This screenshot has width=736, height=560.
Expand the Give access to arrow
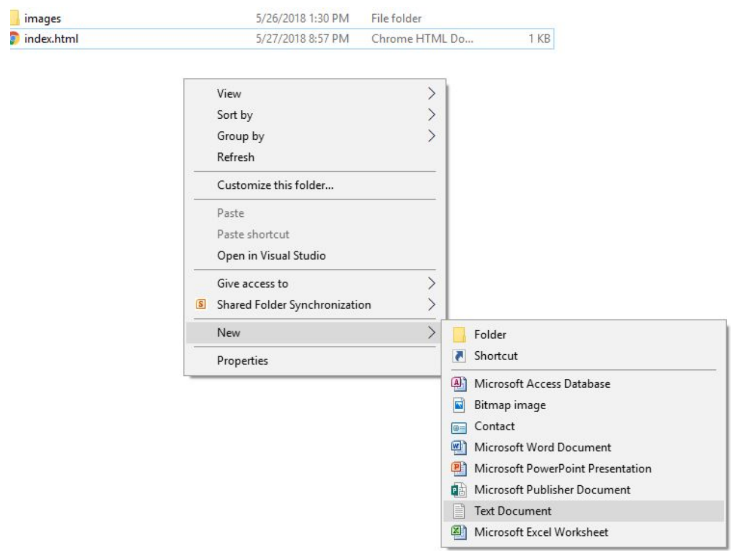pyautogui.click(x=431, y=284)
